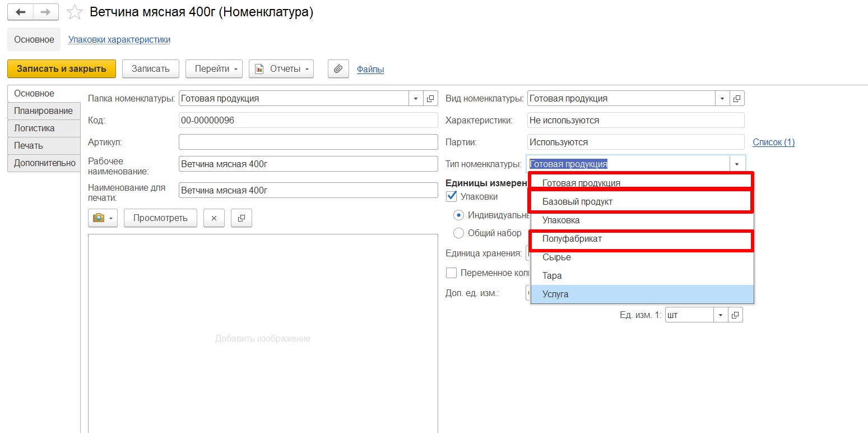Open Вид номенклатуры item via open icon
Screen dimensions: 868x433
point(737,99)
